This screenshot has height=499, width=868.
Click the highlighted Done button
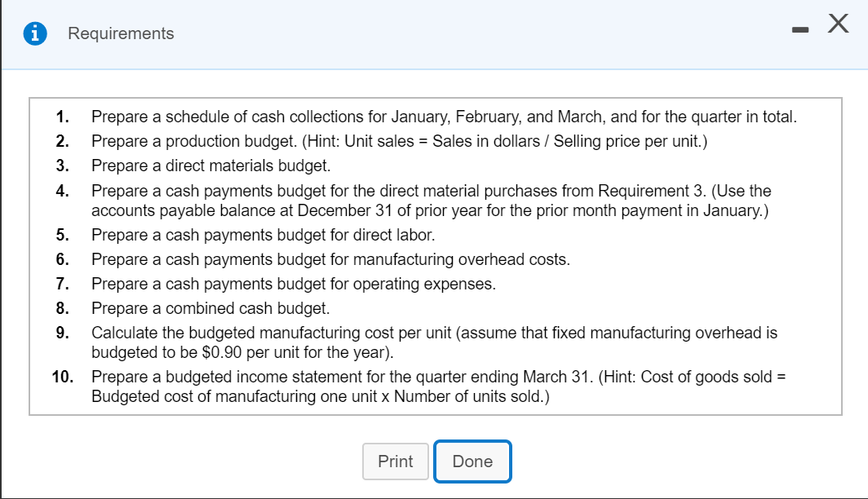point(472,461)
